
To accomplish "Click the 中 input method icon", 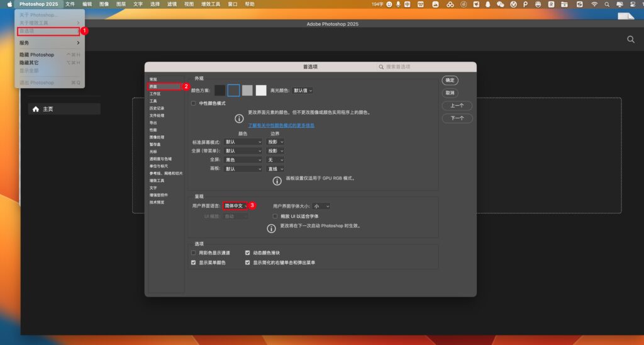I will point(408,4).
